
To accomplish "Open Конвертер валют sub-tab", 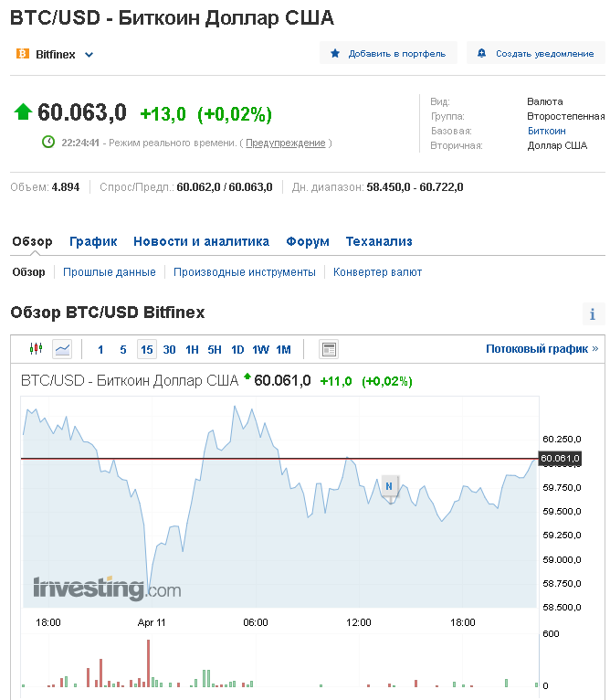I will (x=377, y=272).
